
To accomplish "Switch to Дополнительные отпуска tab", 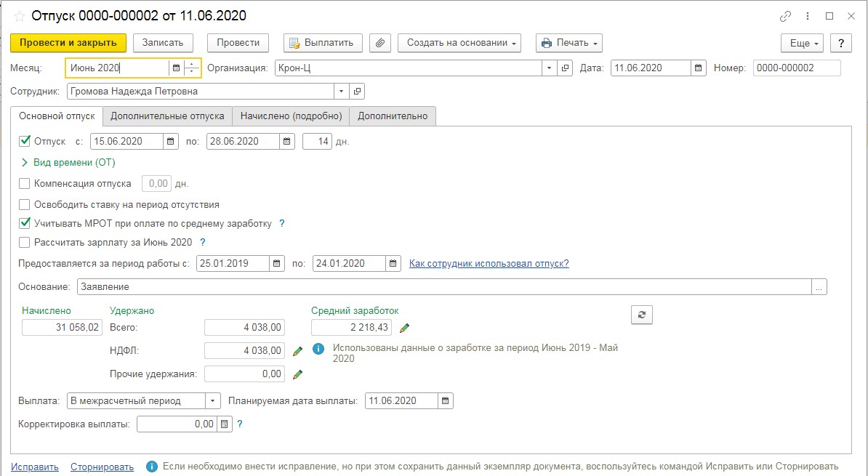I will [x=167, y=116].
